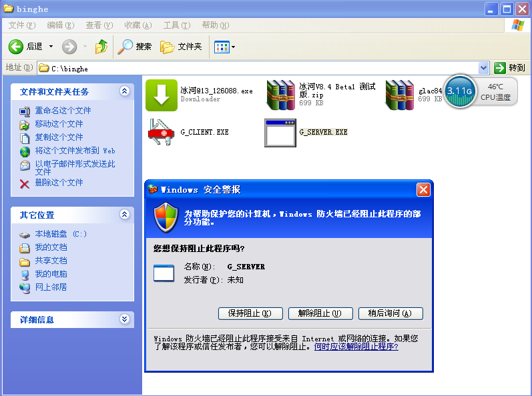Select the 冰河@13_126088.exe downloader icon
This screenshot has height=396, width=532.
162,95
